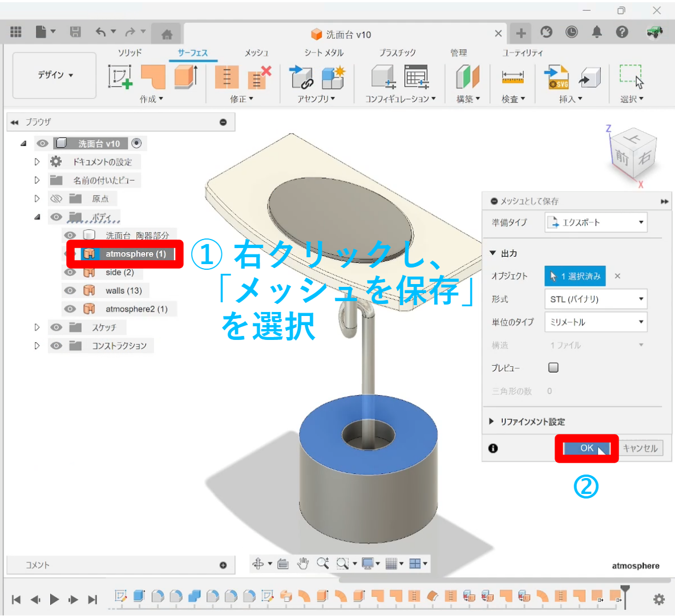This screenshot has height=616, width=675.
Task: Expand the リファインメント設定 section
Action: (x=492, y=422)
